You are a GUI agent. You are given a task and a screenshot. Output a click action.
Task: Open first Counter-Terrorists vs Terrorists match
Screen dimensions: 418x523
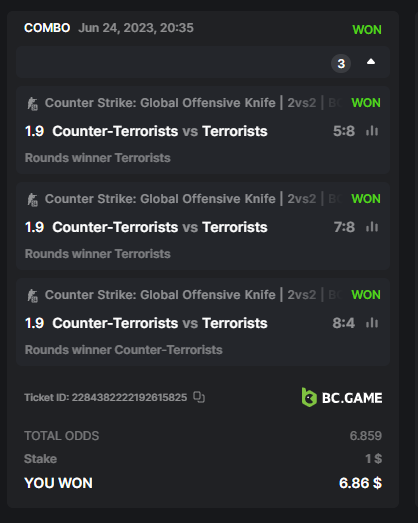click(x=160, y=131)
